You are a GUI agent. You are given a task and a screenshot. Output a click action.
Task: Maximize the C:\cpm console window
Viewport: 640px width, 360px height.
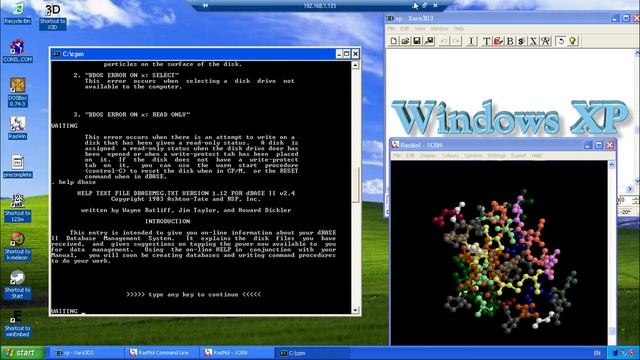pos(347,54)
